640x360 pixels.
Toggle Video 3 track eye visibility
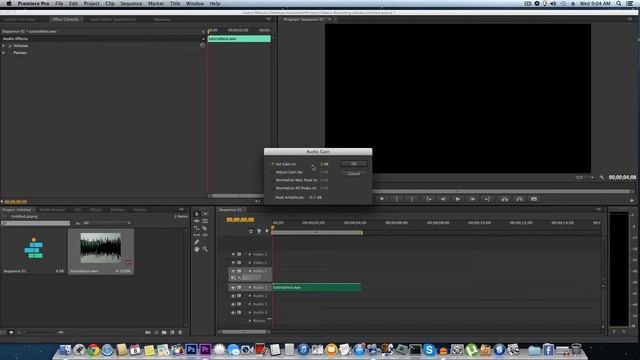[x=233, y=254]
